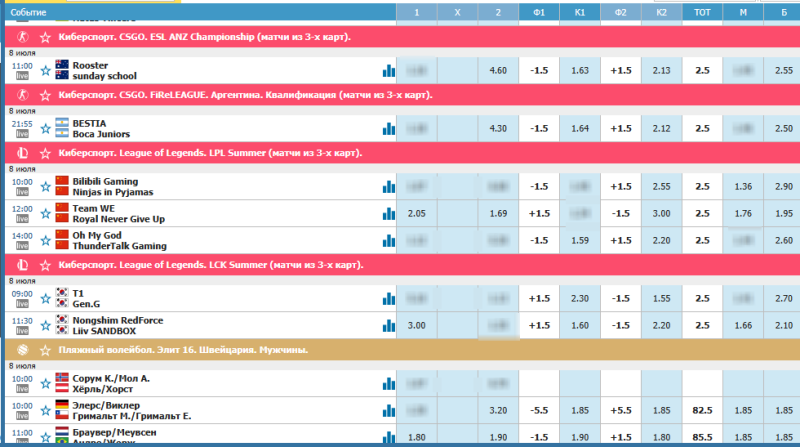This screenshot has width=800, height=447.
Task: Click the CS:GO icon in ESL ANZ Championship header
Action: click(x=22, y=36)
